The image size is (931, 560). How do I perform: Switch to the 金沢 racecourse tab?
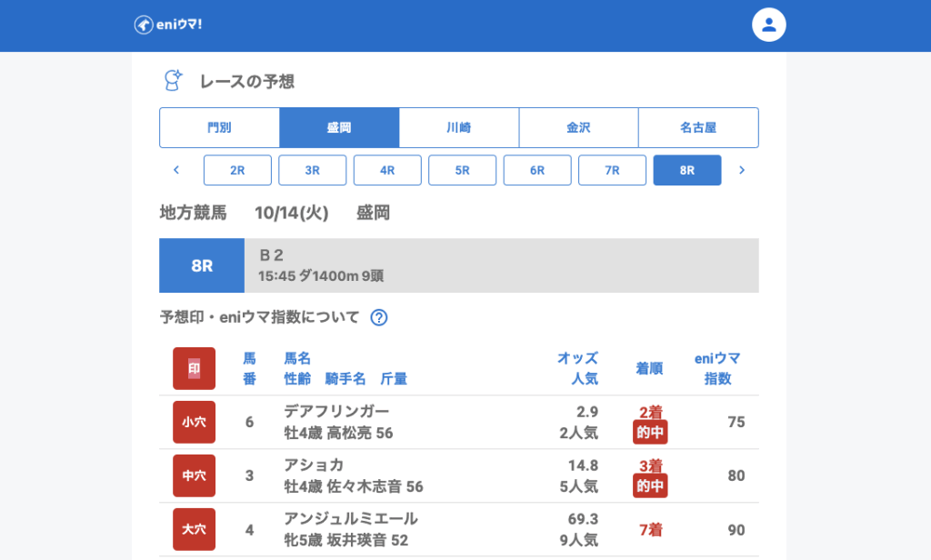(578, 127)
